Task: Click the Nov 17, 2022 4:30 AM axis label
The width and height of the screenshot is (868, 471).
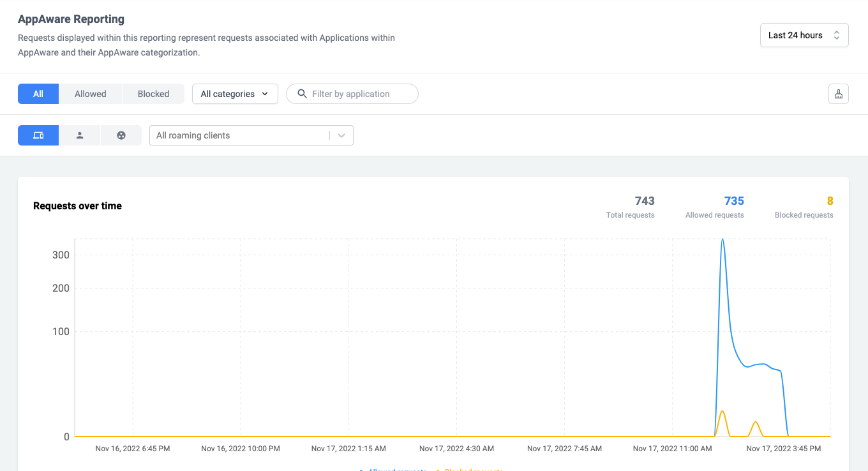Action: coord(456,449)
